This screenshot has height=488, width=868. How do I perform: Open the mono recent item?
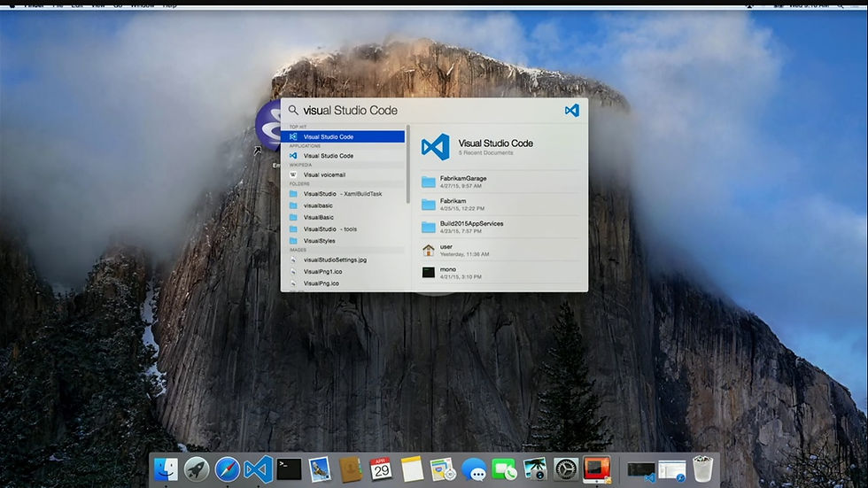501,273
